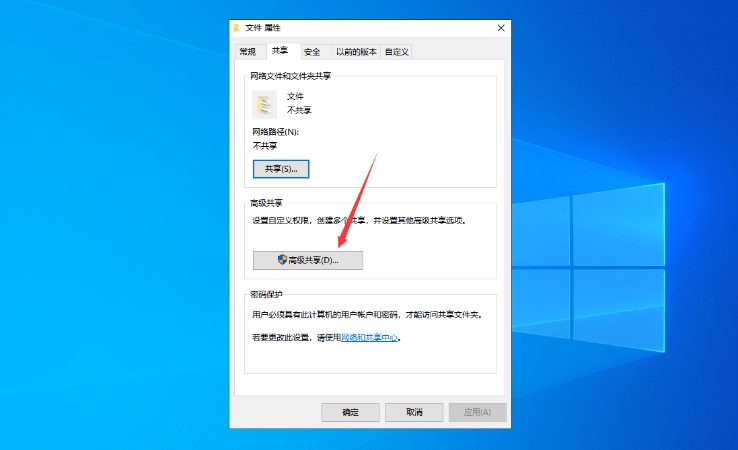Confirm with the 确定 button

coord(350,412)
